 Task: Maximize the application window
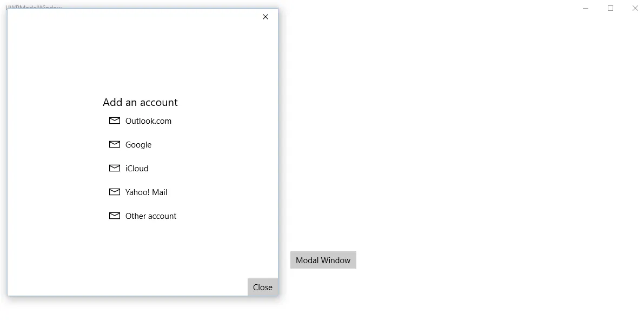point(610,8)
